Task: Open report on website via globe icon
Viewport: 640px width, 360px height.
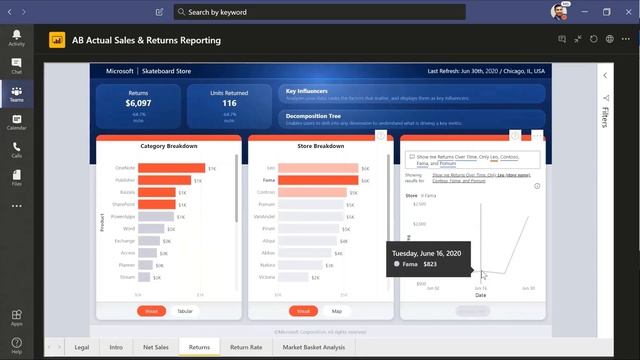Action: click(x=609, y=39)
